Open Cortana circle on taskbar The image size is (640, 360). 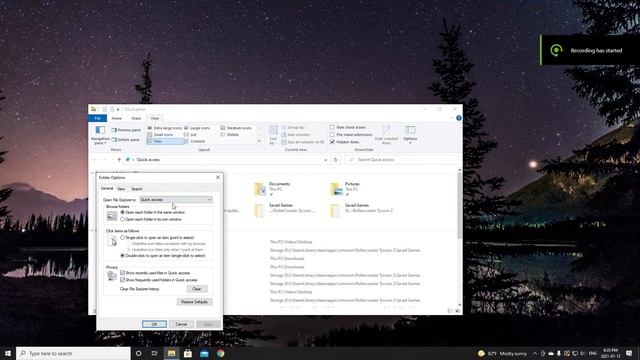click(x=138, y=353)
